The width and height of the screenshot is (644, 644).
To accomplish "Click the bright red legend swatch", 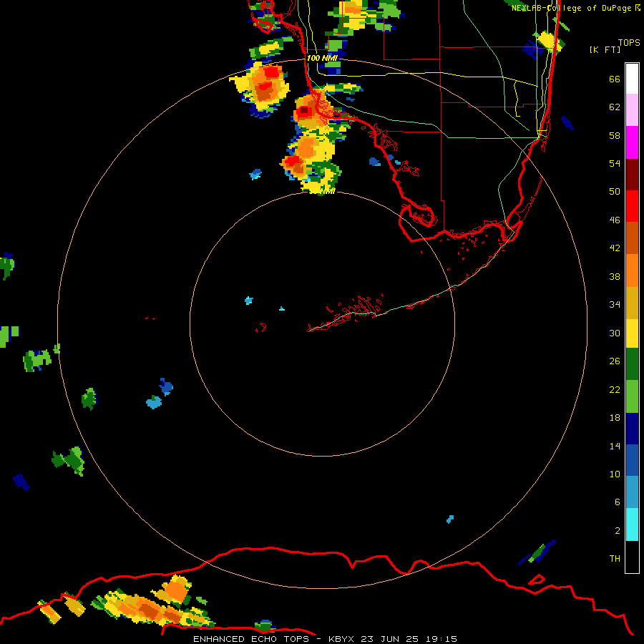I will (x=632, y=206).
